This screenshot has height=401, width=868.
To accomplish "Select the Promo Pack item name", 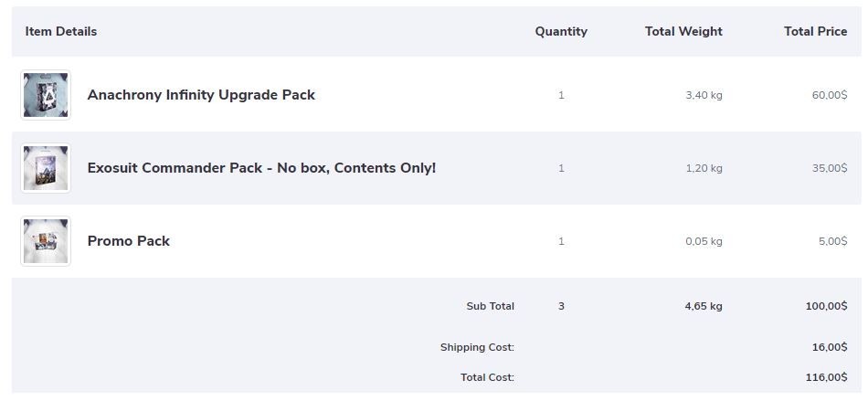I will click(129, 241).
